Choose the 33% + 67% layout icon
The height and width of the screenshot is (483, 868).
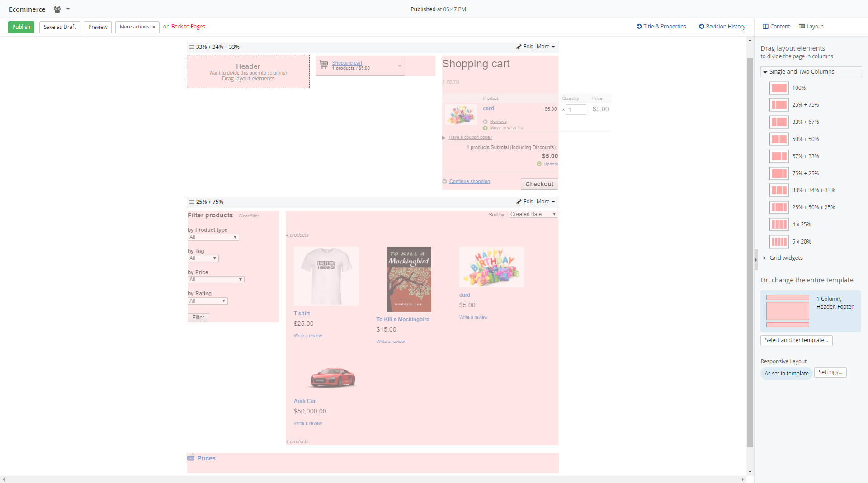click(x=779, y=122)
